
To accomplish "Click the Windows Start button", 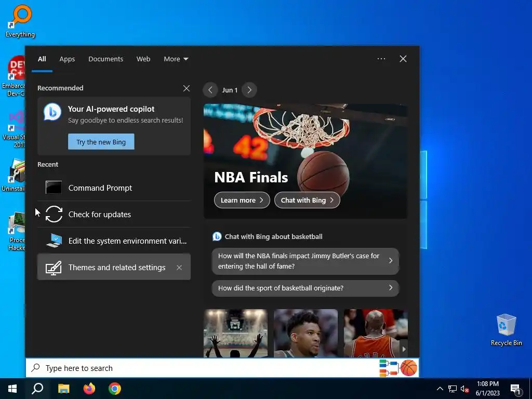I will click(12, 389).
